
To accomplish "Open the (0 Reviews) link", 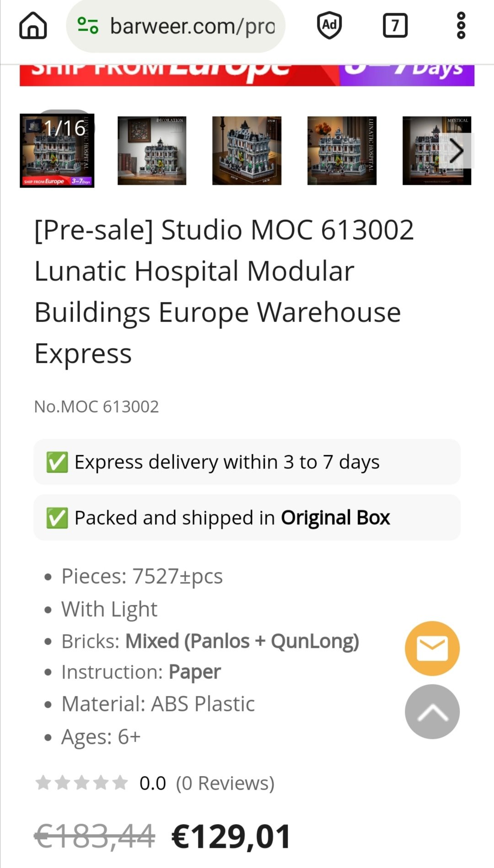I will (x=225, y=783).
